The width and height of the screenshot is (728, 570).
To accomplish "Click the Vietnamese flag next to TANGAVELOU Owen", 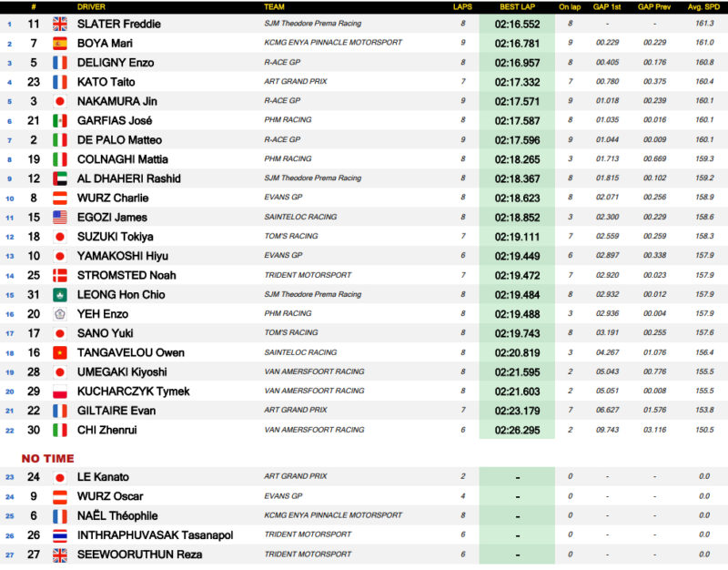I will click(60, 352).
